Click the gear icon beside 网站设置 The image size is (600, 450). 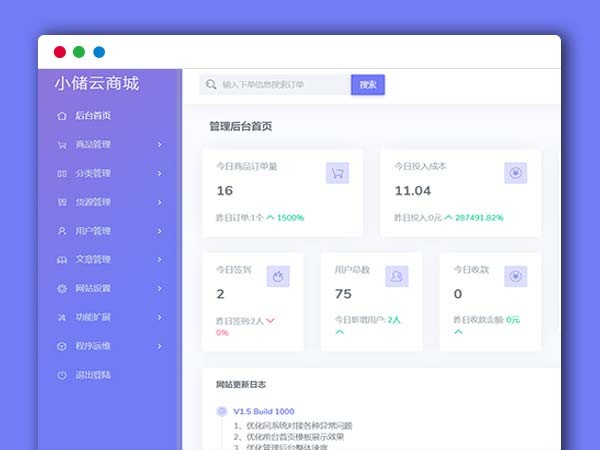tap(62, 289)
